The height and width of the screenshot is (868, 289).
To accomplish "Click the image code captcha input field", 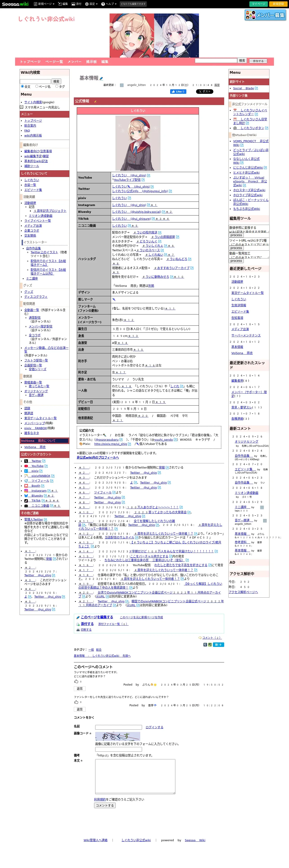I will tap(118, 749).
